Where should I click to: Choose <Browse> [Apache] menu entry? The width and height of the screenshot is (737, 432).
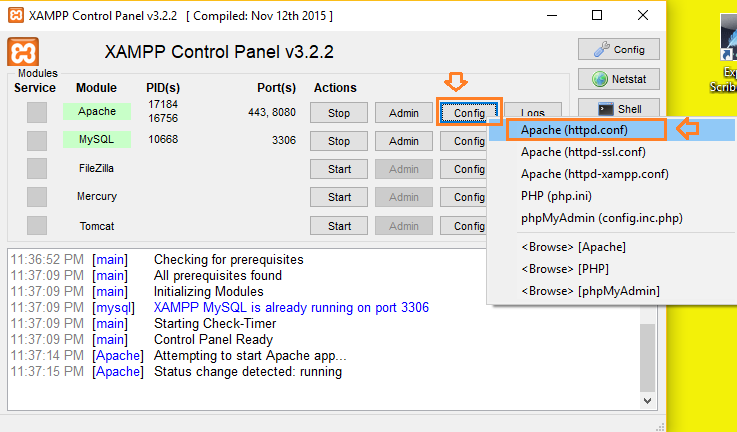click(613, 247)
